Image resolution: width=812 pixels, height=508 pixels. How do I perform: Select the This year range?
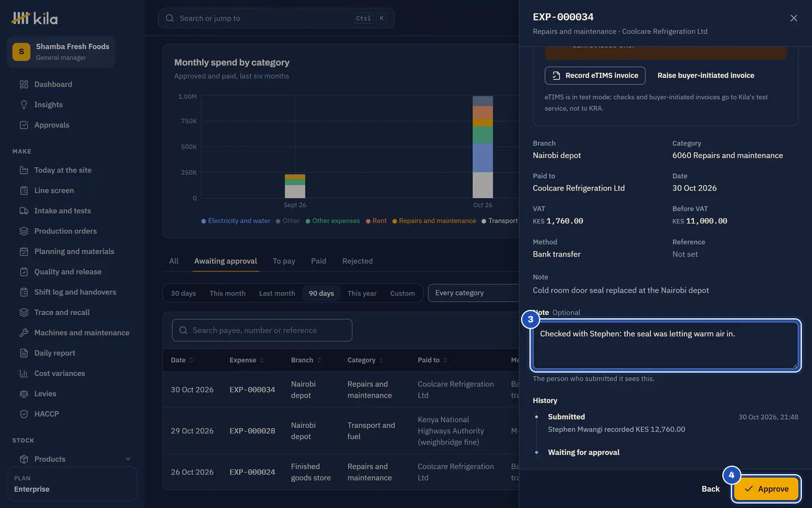pyautogui.click(x=362, y=293)
